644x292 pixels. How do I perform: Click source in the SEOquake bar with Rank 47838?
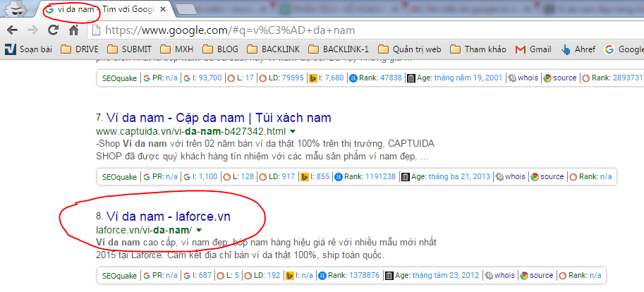pos(565,78)
